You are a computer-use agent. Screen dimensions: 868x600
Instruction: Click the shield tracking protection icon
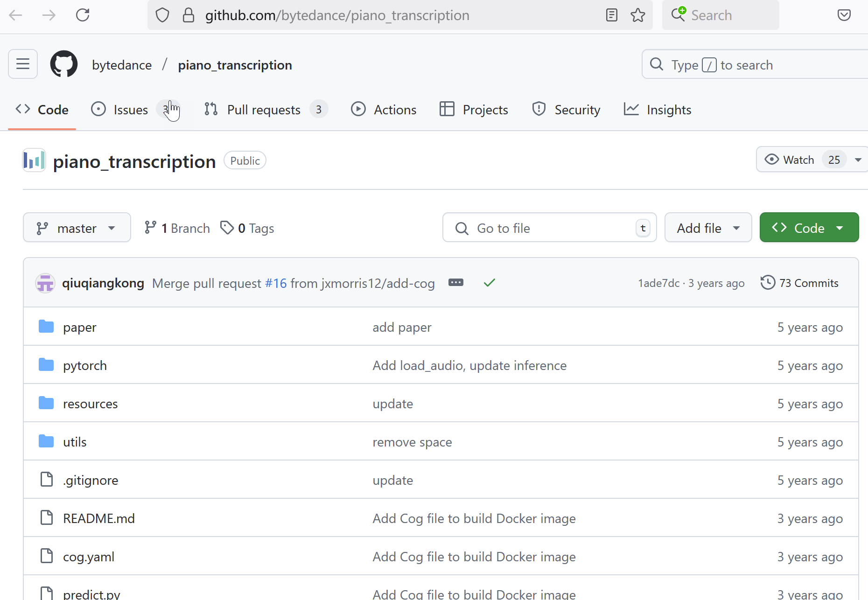point(162,15)
